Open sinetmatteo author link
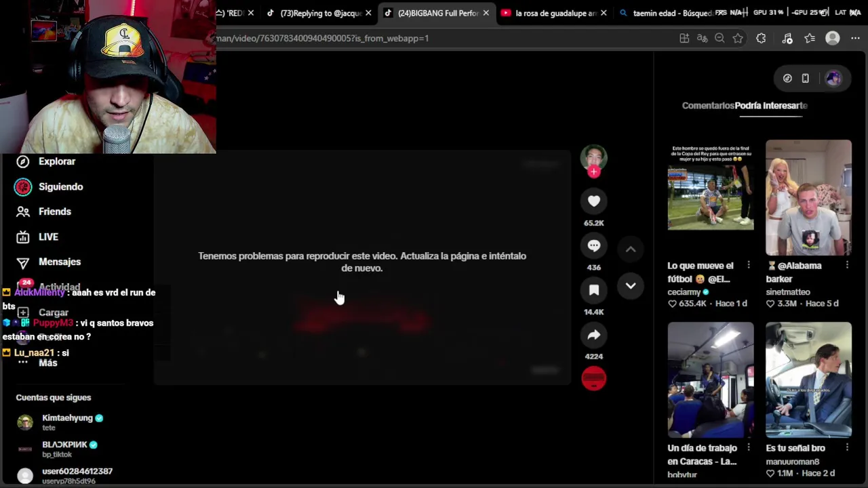Viewport: 868px width, 488px height. (788, 292)
